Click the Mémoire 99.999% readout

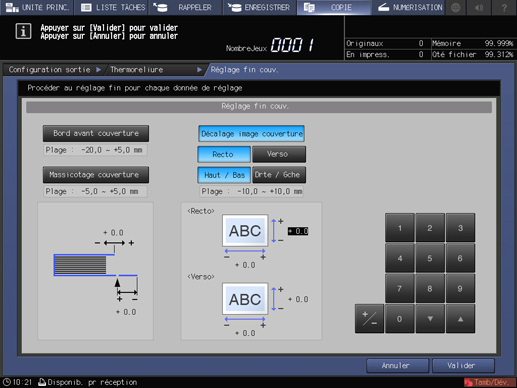472,43
